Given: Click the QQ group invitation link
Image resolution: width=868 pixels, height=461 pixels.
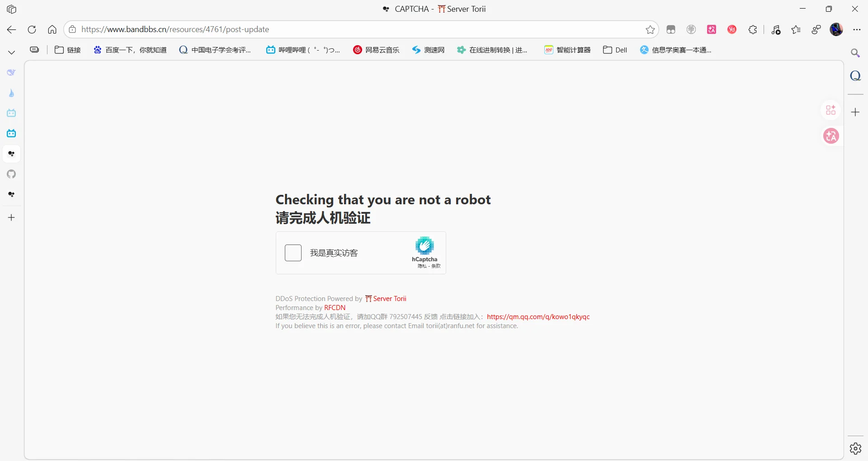Looking at the screenshot, I should (x=538, y=317).
